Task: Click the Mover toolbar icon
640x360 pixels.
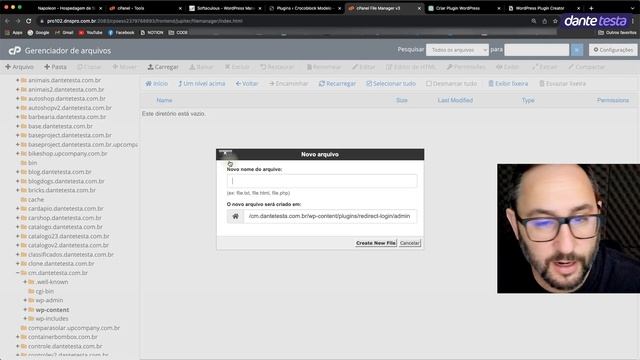Action: click(124, 67)
